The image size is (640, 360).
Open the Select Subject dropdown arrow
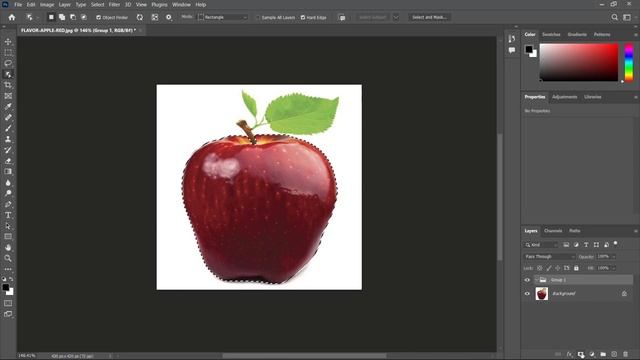[x=396, y=17]
